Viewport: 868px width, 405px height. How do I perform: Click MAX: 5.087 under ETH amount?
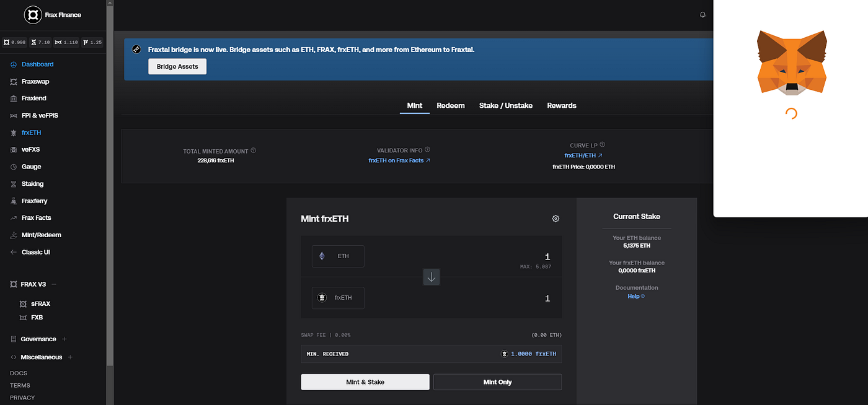tap(536, 267)
